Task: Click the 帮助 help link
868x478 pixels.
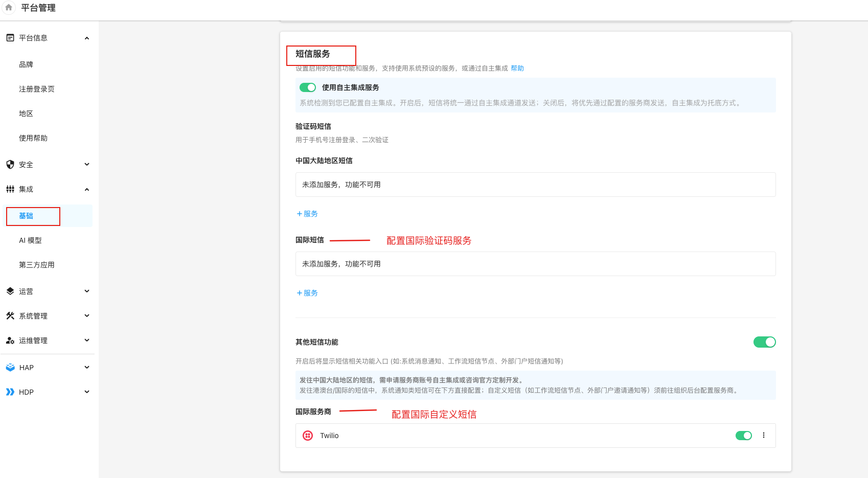Action: pos(517,69)
